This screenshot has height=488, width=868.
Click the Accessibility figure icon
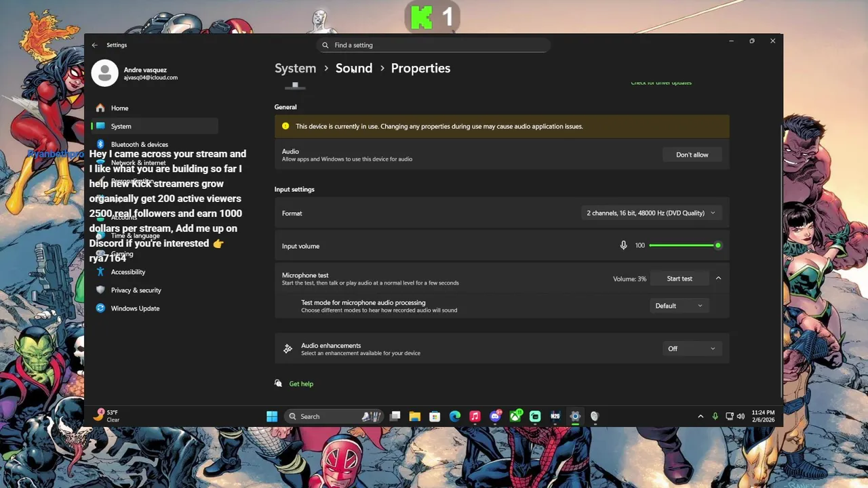100,272
